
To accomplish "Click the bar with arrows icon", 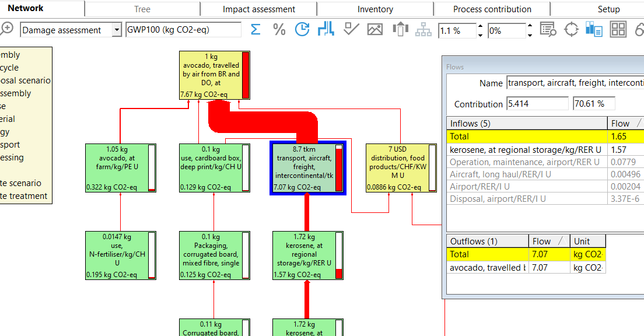I will tap(400, 30).
